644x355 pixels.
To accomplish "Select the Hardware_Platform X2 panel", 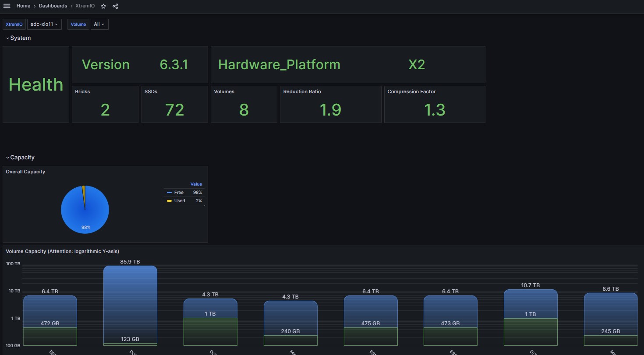I will 348,65.
